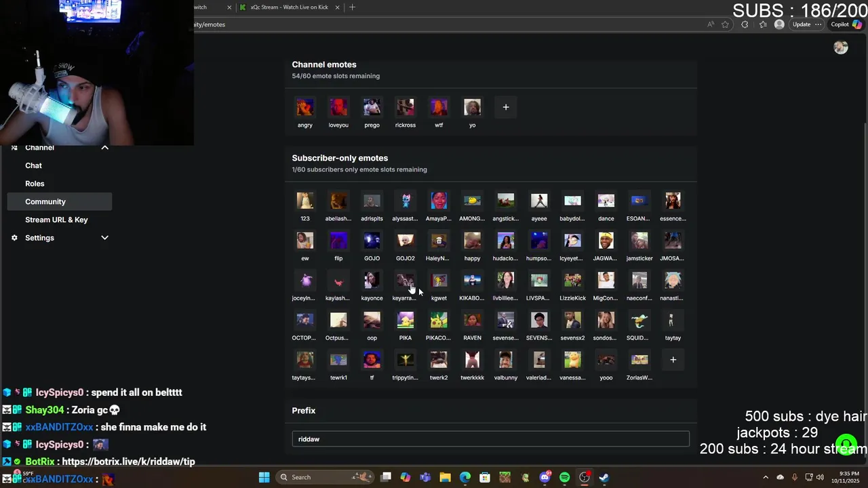Select the valbunny emote
The image size is (868, 488).
coord(506,360)
